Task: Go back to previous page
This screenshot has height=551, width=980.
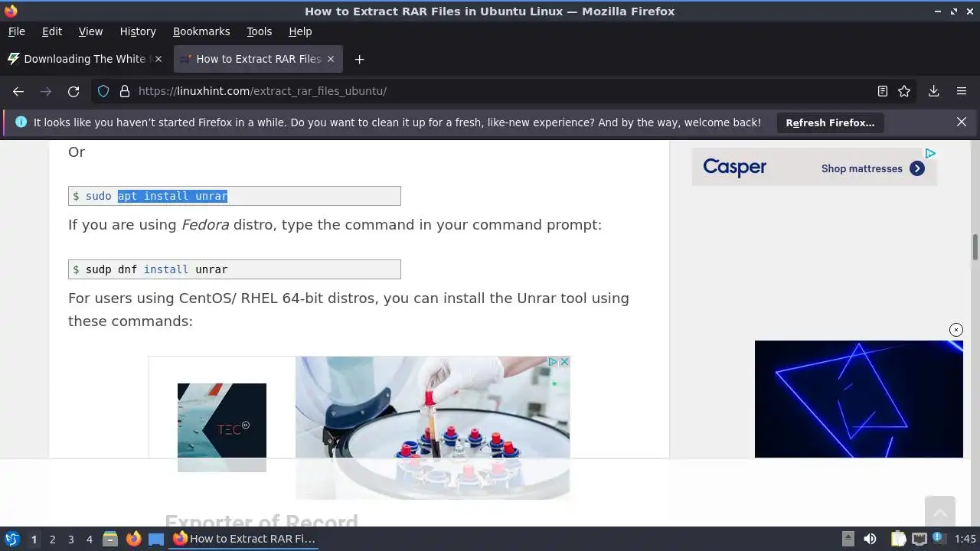Action: click(x=18, y=91)
